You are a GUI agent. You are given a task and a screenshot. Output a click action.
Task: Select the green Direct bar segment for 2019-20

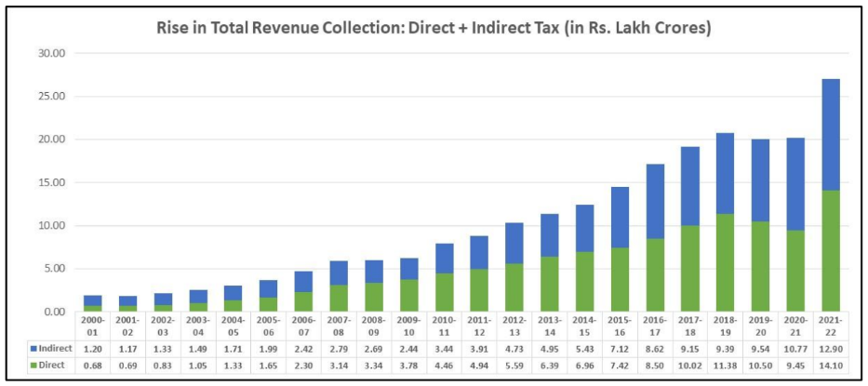point(760,266)
